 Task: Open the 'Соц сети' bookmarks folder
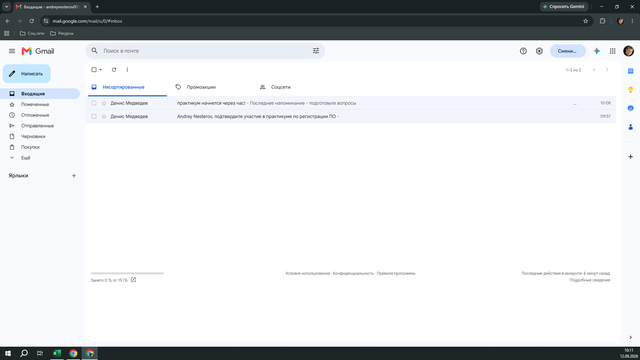(32, 33)
